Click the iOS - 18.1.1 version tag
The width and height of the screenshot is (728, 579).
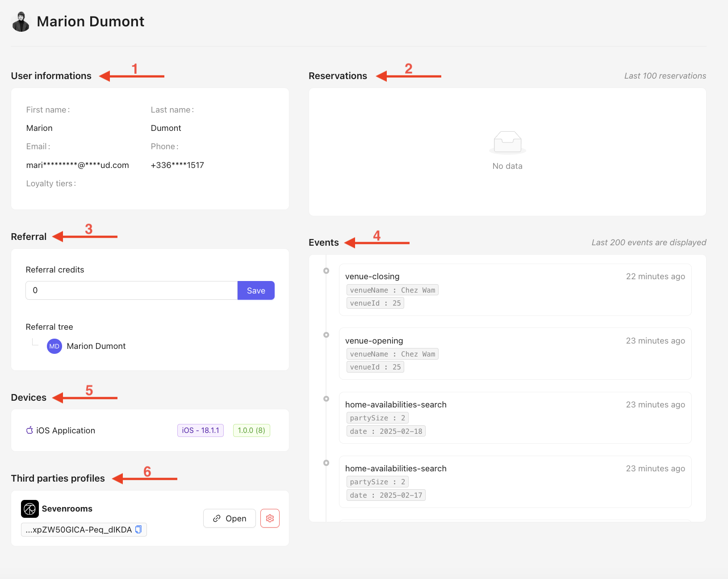click(201, 430)
